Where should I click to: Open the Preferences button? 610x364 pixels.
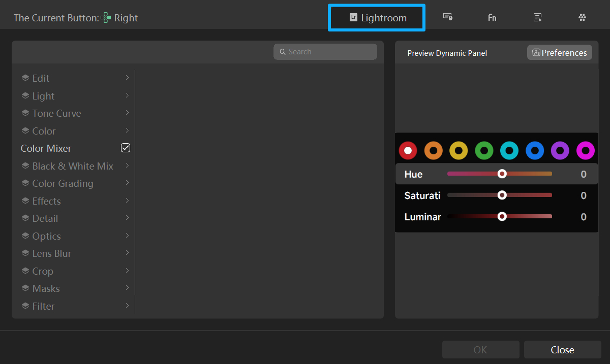coord(560,53)
